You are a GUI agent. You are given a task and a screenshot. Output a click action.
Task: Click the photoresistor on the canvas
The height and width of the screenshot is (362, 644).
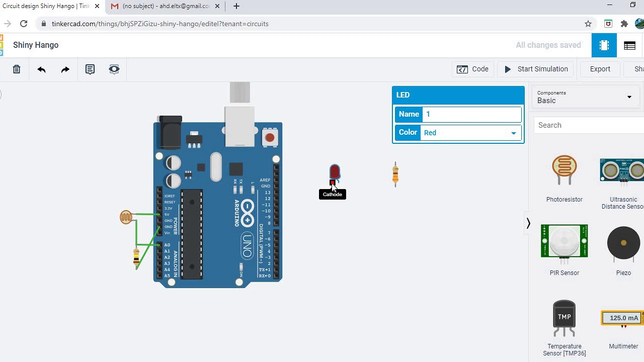[126, 217]
